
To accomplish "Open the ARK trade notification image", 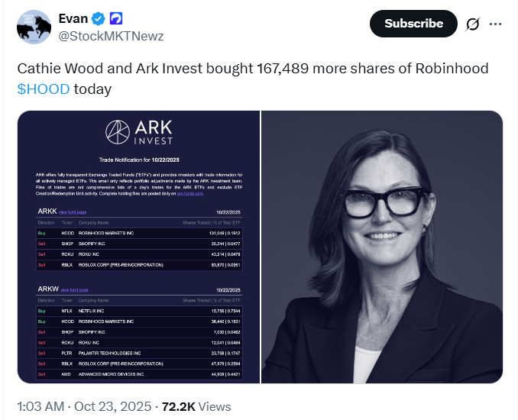I will click(138, 247).
